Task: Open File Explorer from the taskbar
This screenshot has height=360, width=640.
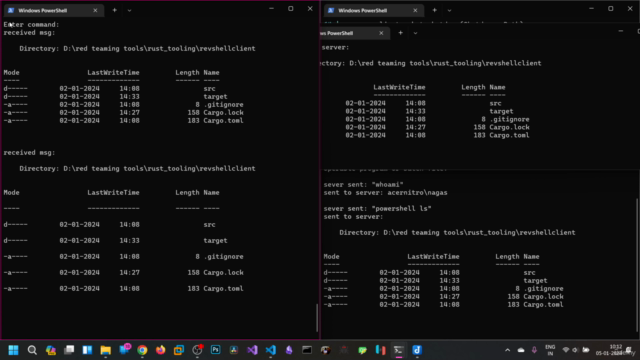Action: tap(106, 350)
